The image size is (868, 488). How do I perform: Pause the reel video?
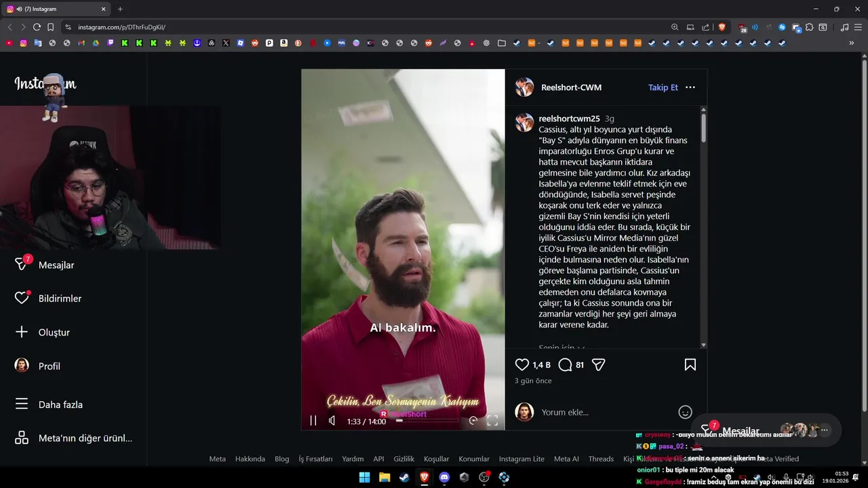313,421
